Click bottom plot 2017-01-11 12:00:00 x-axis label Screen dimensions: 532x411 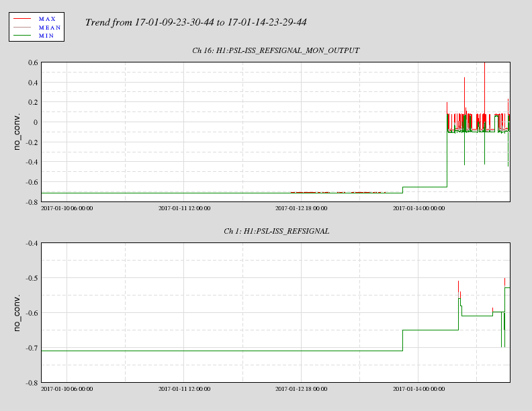(184, 389)
